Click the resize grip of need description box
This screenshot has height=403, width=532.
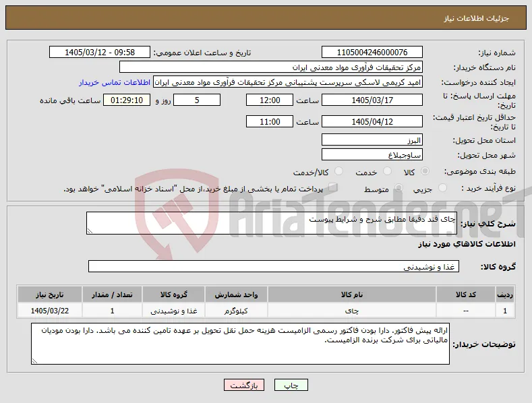tap(90, 231)
